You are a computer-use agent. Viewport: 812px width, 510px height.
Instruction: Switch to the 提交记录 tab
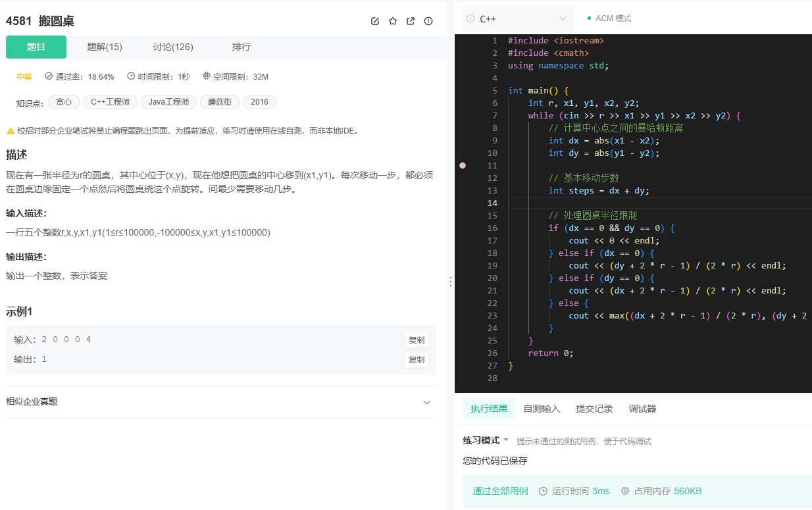pos(594,408)
